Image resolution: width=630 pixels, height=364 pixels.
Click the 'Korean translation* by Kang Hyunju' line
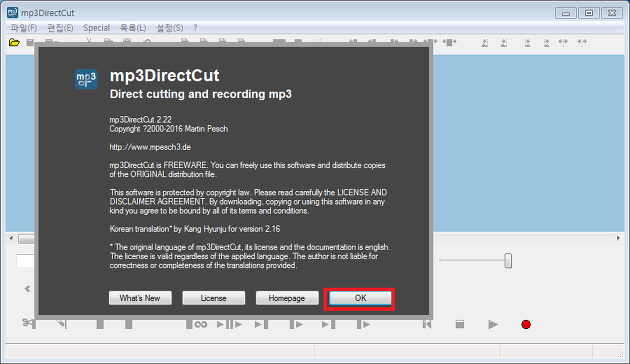[x=195, y=229]
